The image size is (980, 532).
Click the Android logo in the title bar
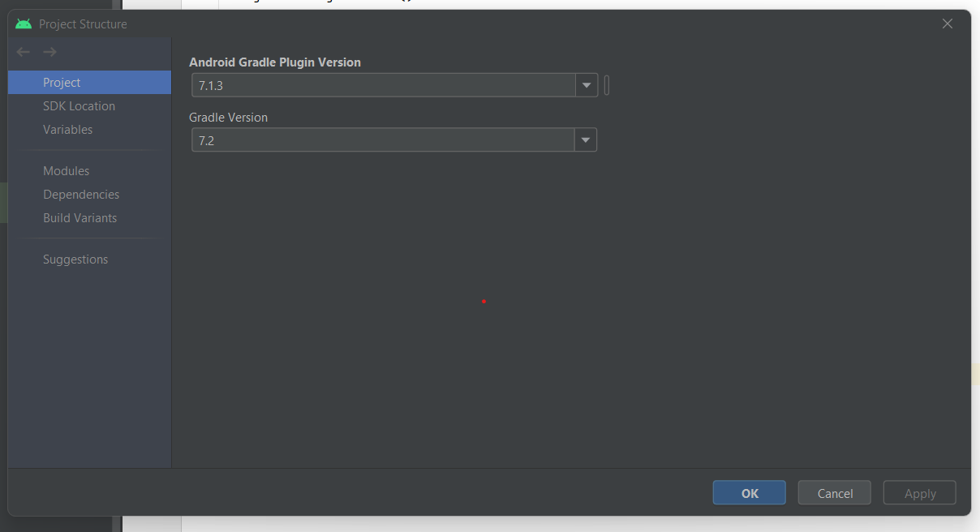pyautogui.click(x=24, y=24)
